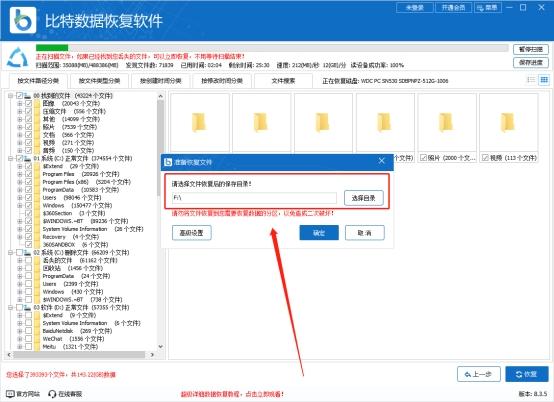Uncheck the 00 找到的文件 checkbox
This screenshot has width=554, height=402.
(19, 96)
